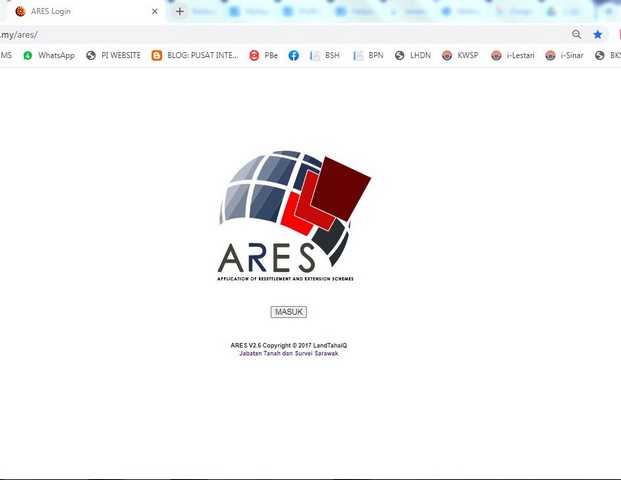
Task: Open the BLOG: PUSAT INTE... bookmark
Action: click(x=195, y=56)
